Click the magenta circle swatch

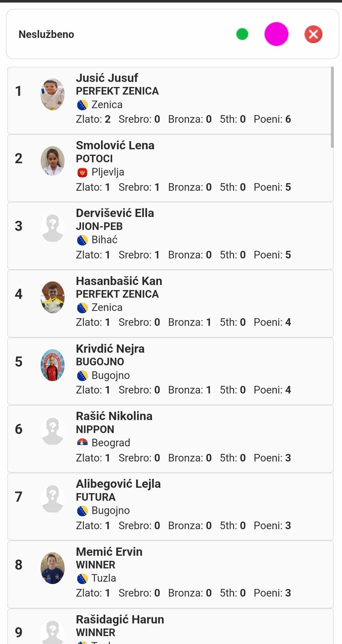(x=276, y=34)
